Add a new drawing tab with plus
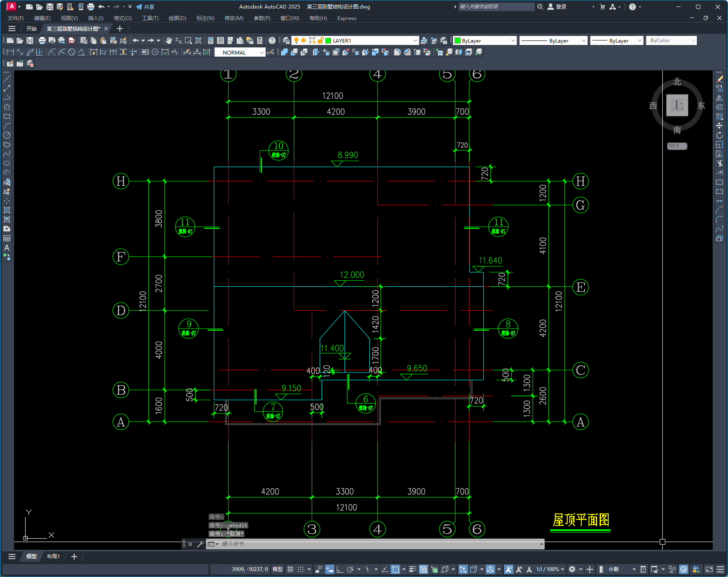The height and width of the screenshot is (577, 728). 120,29
